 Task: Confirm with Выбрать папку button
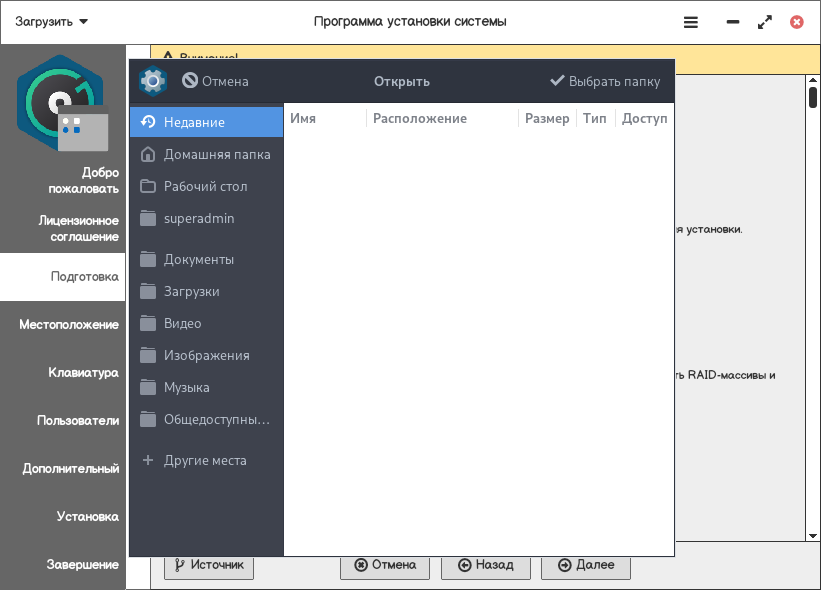coord(605,81)
